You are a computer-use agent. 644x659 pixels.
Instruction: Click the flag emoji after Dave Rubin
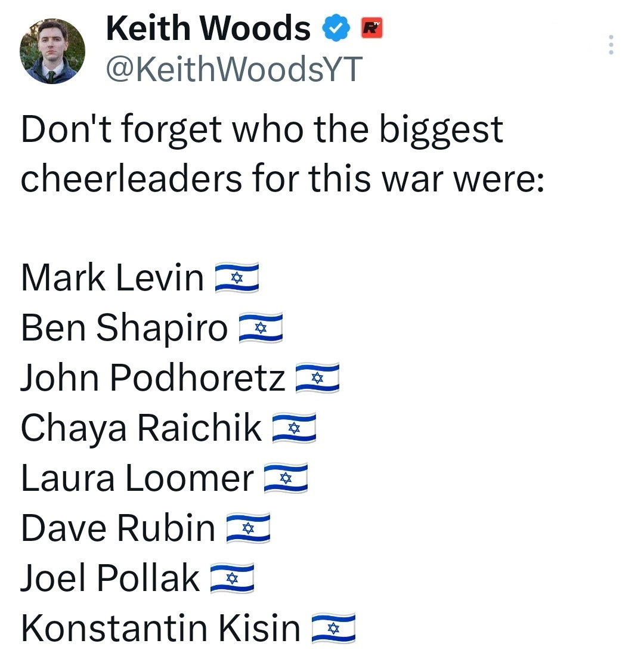[248, 528]
